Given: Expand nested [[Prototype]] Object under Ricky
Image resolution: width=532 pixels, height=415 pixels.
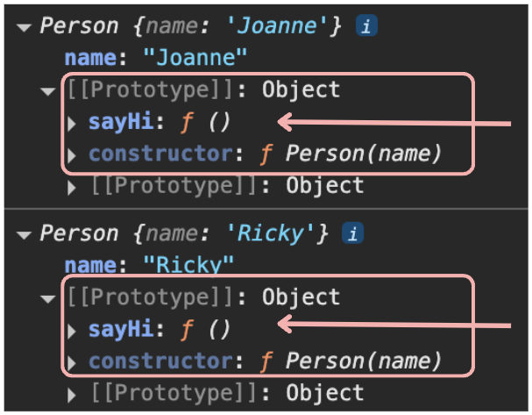Looking at the screenshot, I should click(72, 395).
